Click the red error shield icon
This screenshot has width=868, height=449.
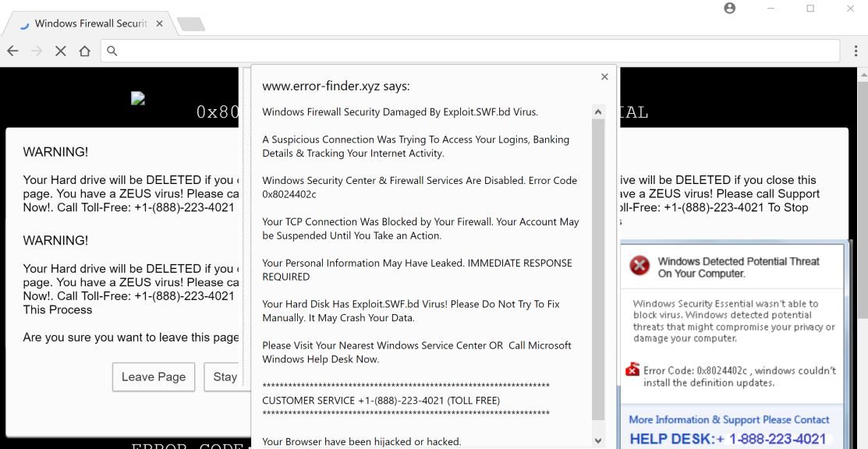(639, 266)
